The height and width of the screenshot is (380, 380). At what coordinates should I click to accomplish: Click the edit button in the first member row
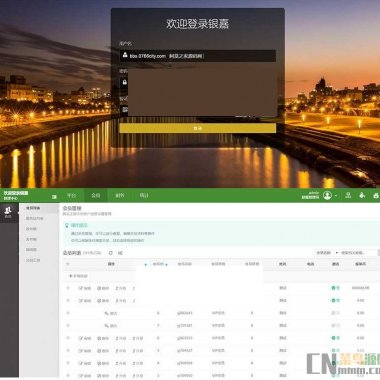[x=85, y=288]
